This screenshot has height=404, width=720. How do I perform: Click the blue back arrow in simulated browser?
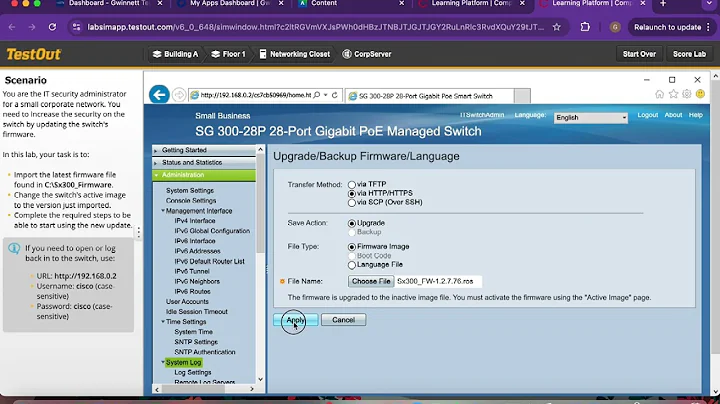pos(159,95)
